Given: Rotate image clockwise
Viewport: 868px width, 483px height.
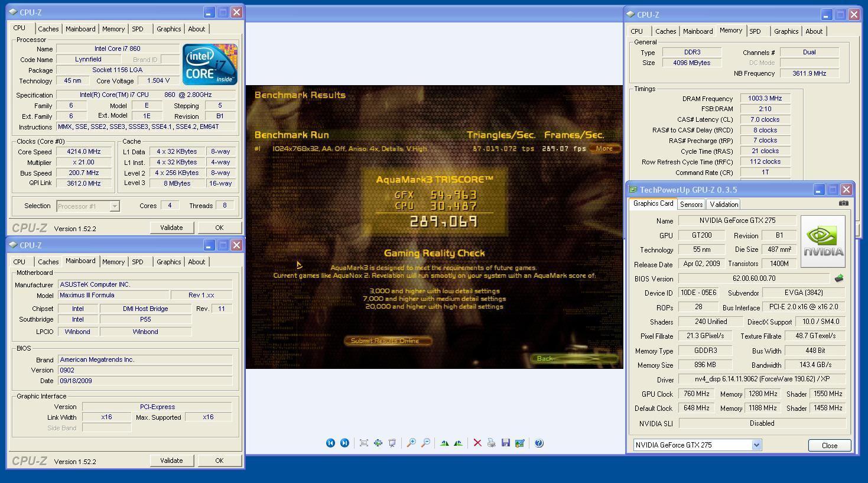Looking at the screenshot, I should point(444,443).
